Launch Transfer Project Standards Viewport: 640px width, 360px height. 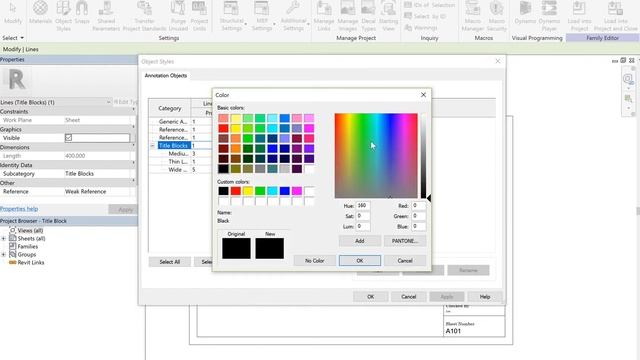tap(144, 16)
